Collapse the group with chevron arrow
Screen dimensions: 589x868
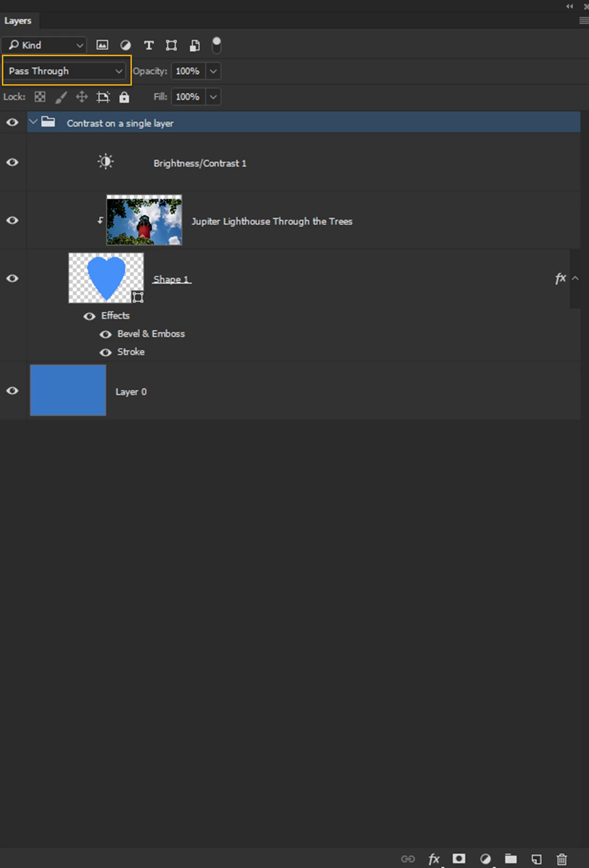pyautogui.click(x=33, y=122)
